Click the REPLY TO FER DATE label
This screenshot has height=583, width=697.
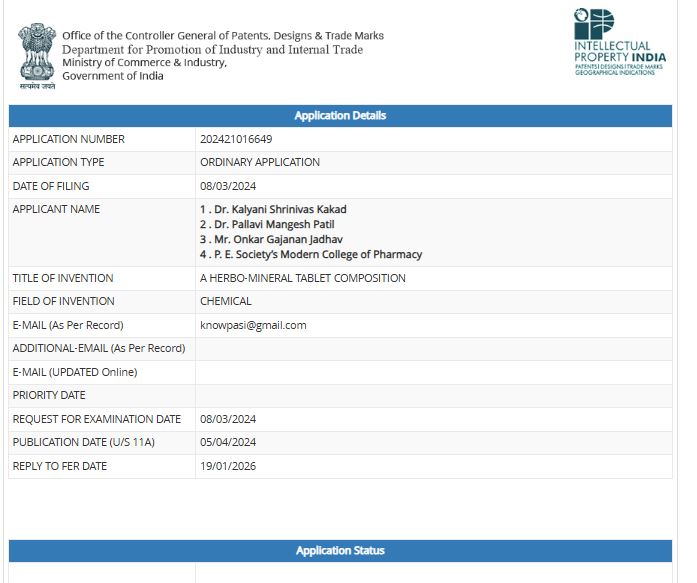tap(60, 467)
